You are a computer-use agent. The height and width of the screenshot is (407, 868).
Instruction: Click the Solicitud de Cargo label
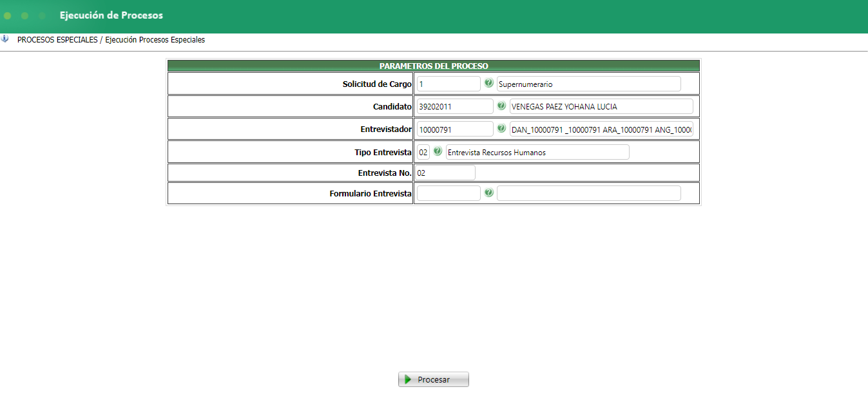[x=377, y=84]
